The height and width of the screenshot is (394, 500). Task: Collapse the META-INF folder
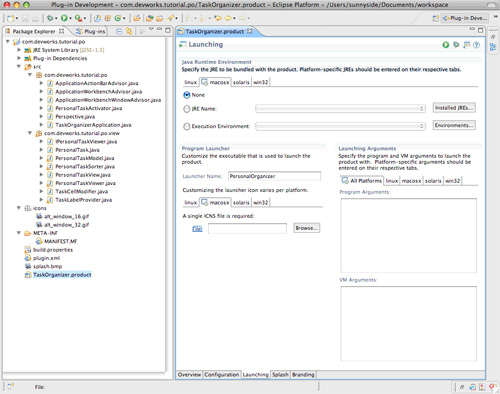(19, 233)
